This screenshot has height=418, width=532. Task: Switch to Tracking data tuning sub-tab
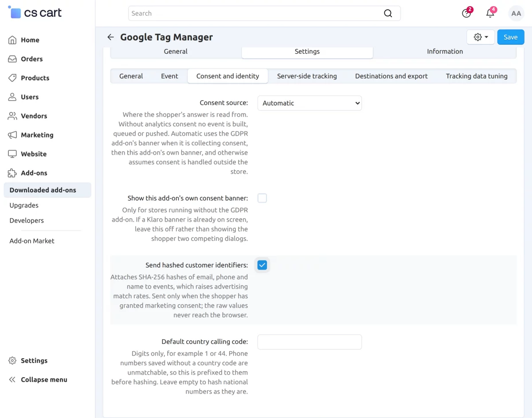[477, 76]
